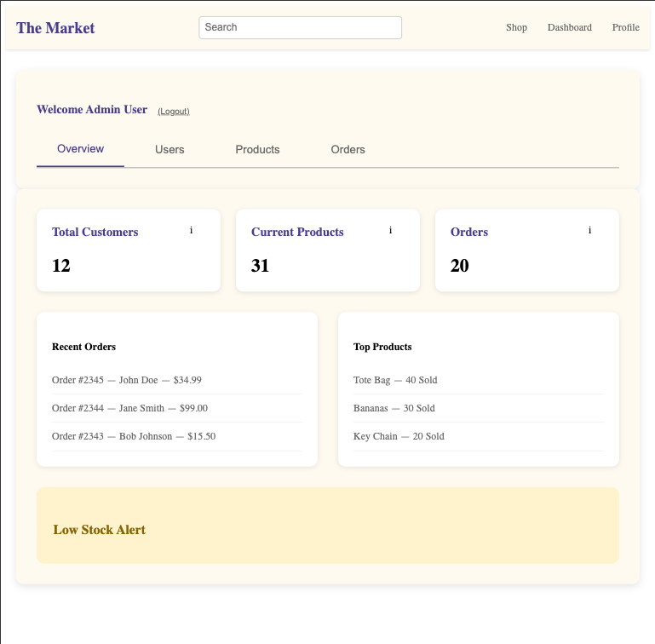Open Order #2344 from Jane Smith
The image size is (655, 644).
[177, 408]
